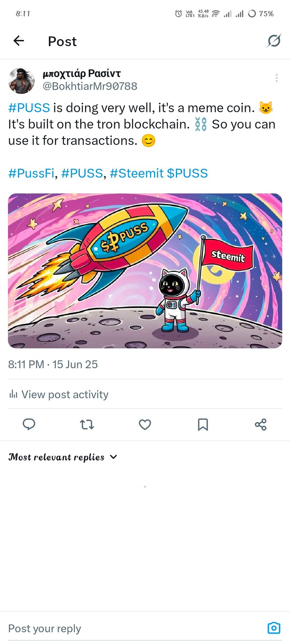Open Grok using the top-right icon

274,41
